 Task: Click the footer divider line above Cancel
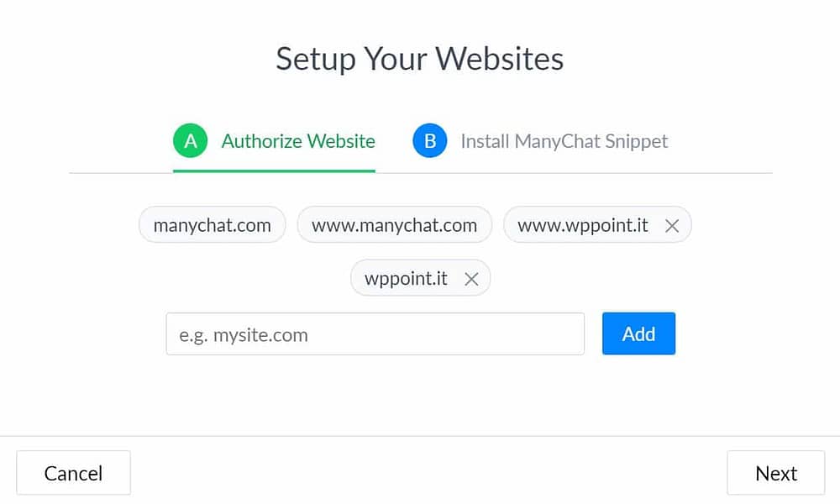pyautogui.click(x=420, y=436)
